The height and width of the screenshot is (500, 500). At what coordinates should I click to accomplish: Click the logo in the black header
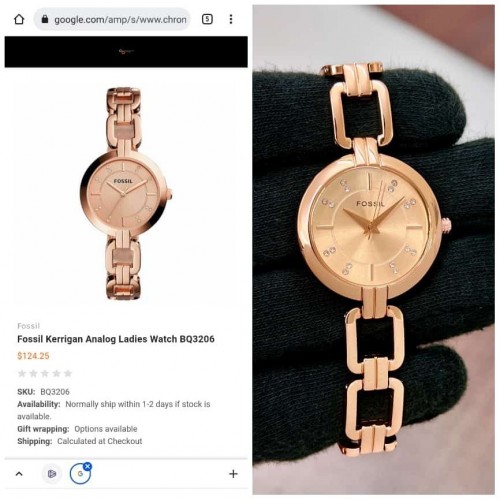(126, 51)
